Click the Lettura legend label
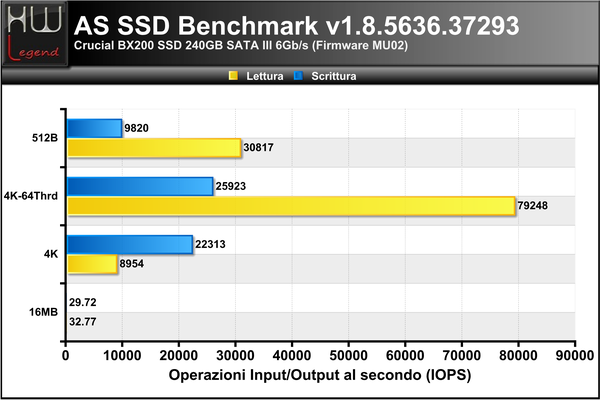The image size is (600, 400). (265, 76)
